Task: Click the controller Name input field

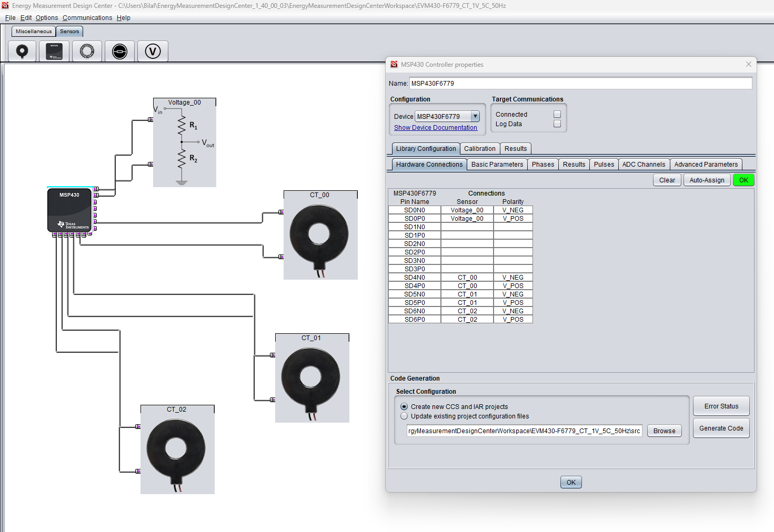Action: (581, 83)
